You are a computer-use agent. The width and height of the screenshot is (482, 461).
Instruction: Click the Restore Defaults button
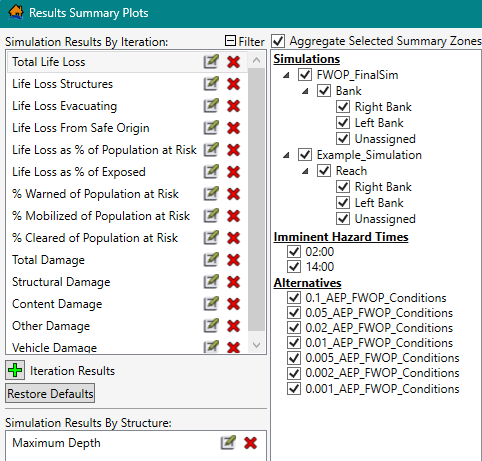50,393
